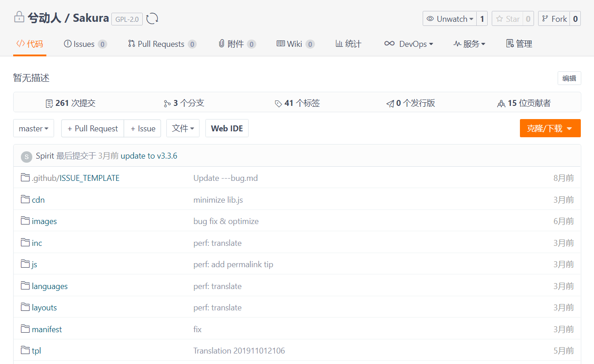Open the Sakura repository name link
Screen dimensions: 594x364
point(91,18)
